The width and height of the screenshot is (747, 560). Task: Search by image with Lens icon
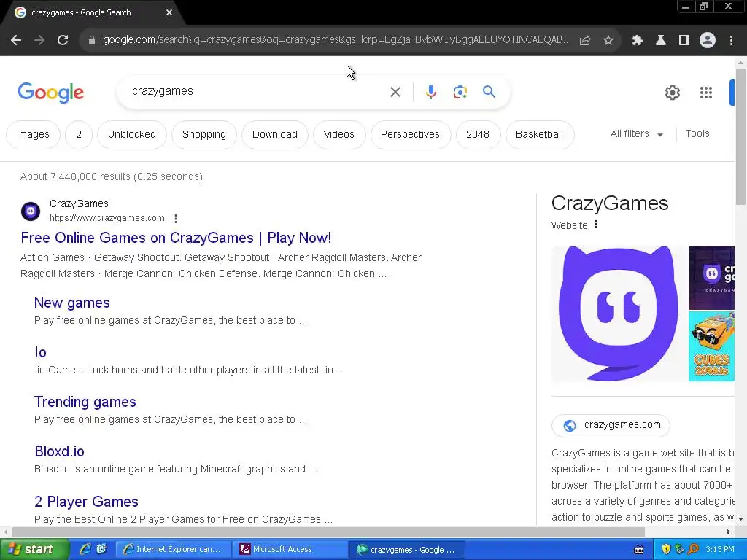[x=460, y=92]
